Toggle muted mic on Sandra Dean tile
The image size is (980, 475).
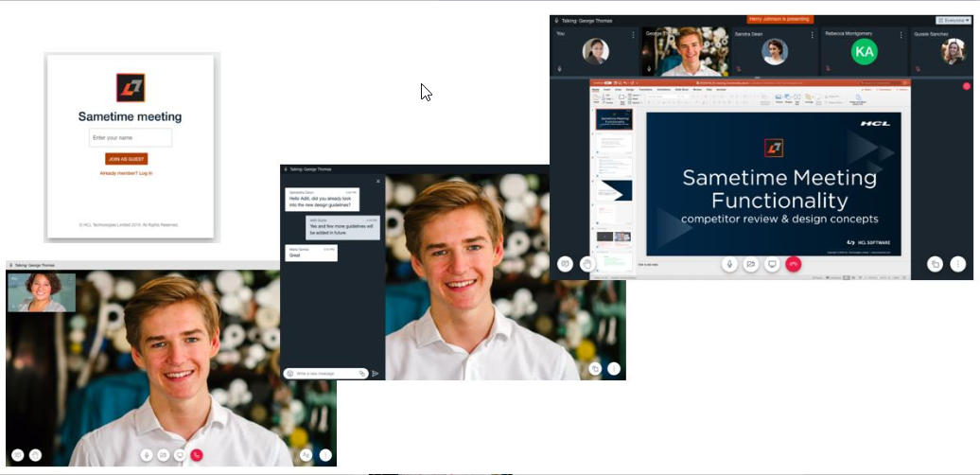pyautogui.click(x=738, y=69)
